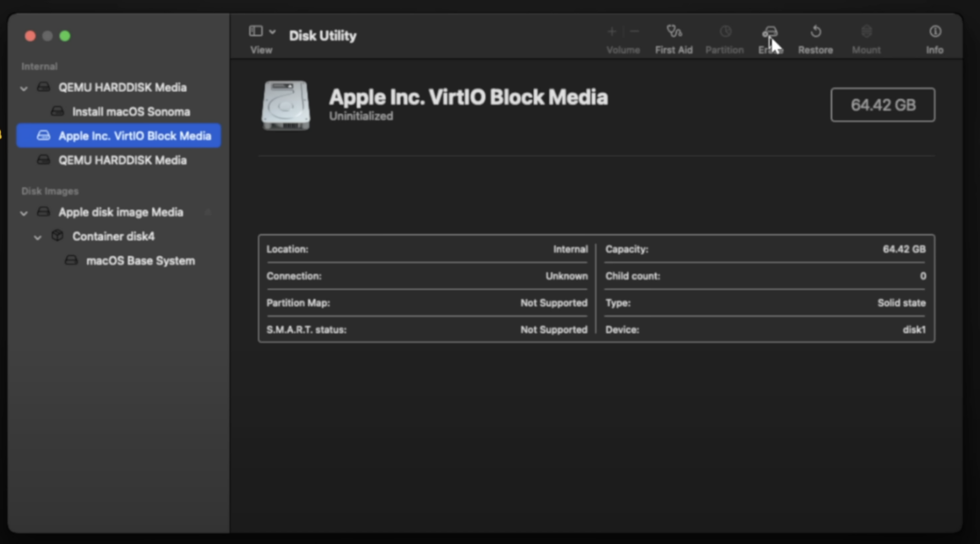This screenshot has width=980, height=544.
Task: Click the large disk drive icon in header
Action: (x=286, y=105)
